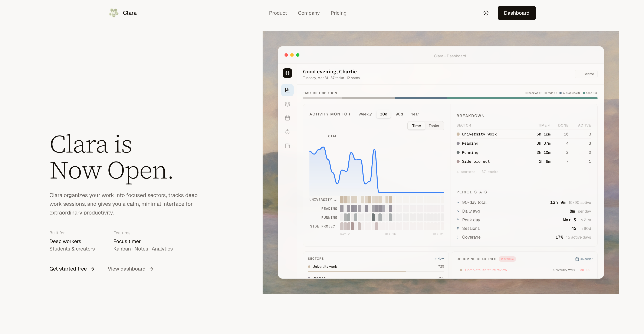Open the Product navigation menu
644x334 pixels.
coord(278,13)
